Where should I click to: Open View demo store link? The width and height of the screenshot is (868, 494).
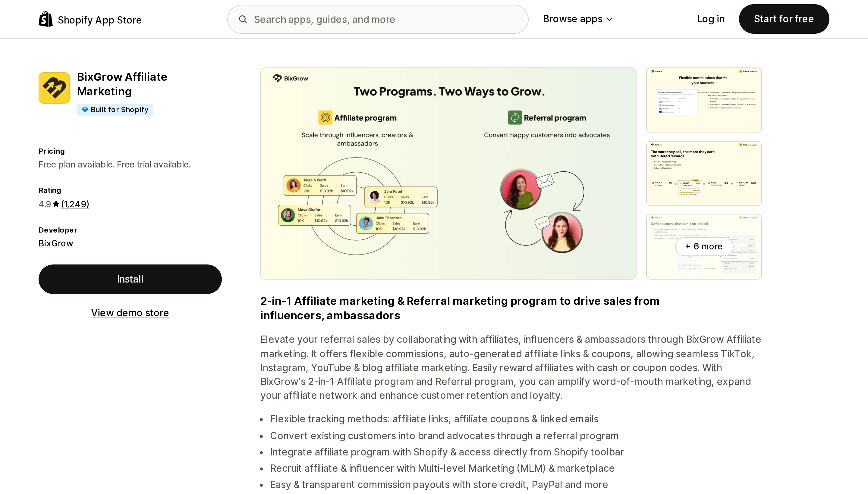click(130, 313)
